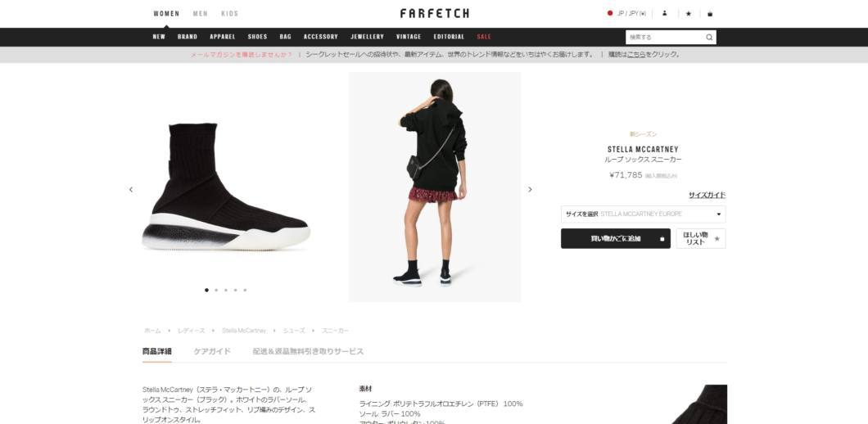Switch to the ケアガイド tab
Screen dimensions: 868x424
coord(212,351)
